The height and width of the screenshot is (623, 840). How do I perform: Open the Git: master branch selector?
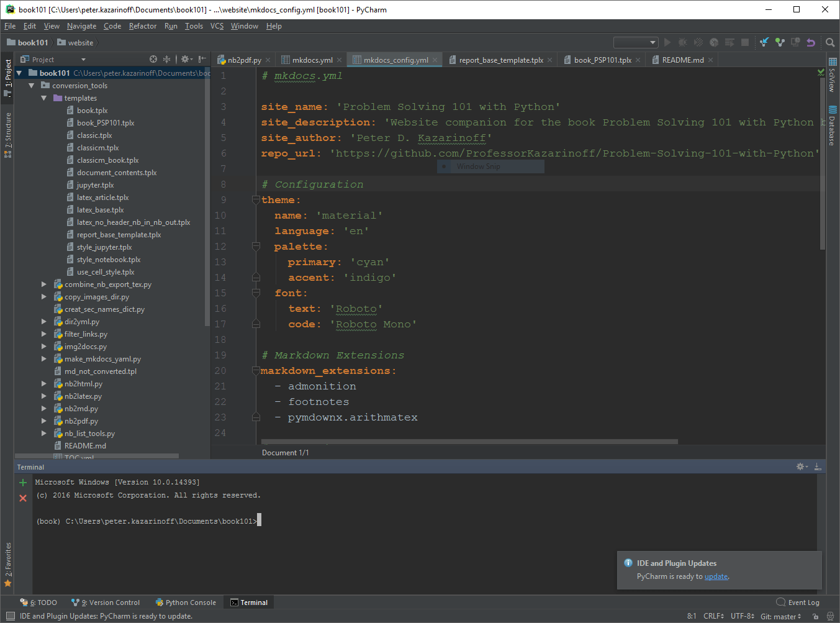(779, 616)
